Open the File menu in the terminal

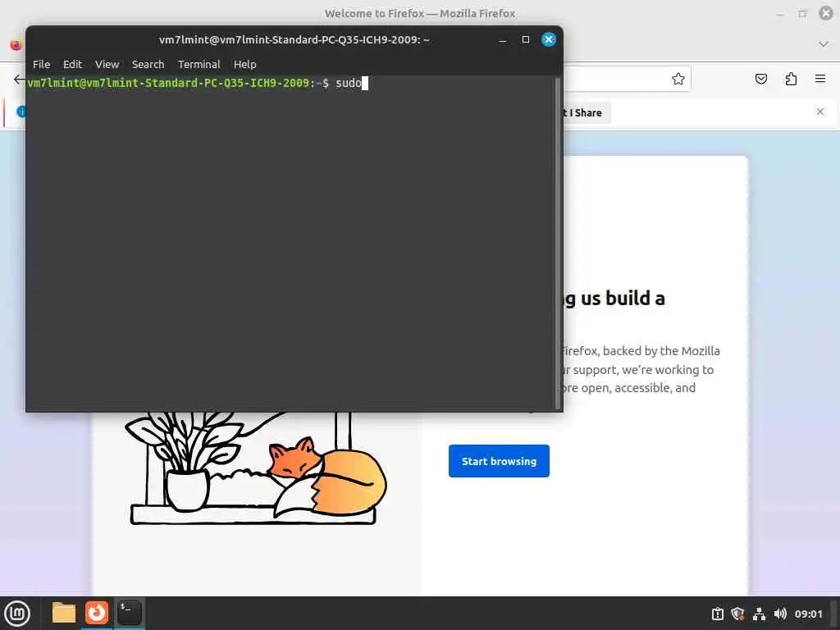coord(41,64)
